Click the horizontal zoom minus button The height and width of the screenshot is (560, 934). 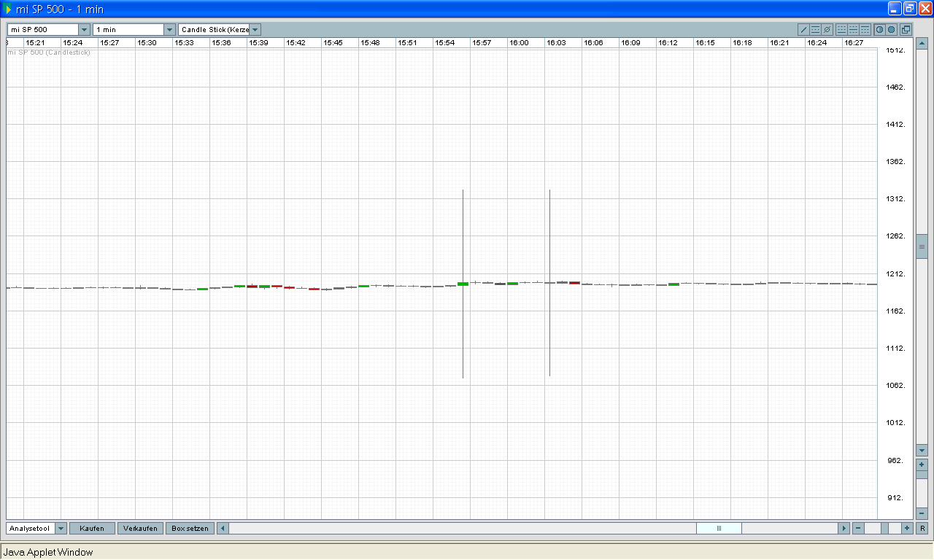point(858,529)
